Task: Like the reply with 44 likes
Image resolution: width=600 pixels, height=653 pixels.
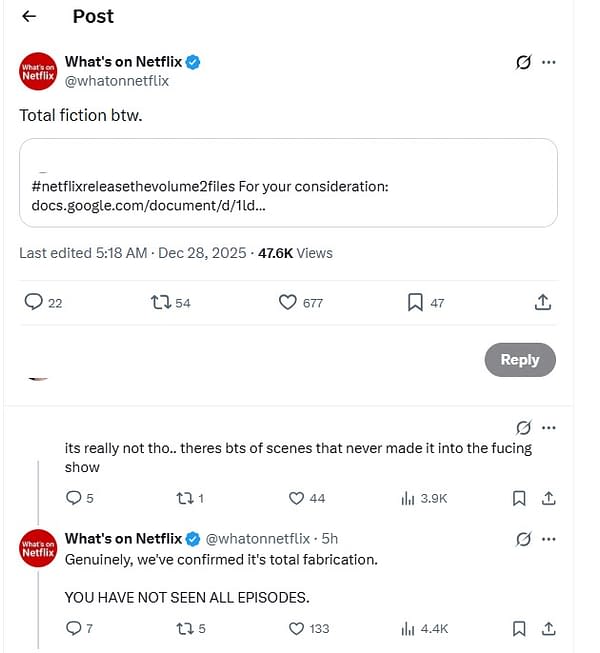Action: (x=296, y=498)
